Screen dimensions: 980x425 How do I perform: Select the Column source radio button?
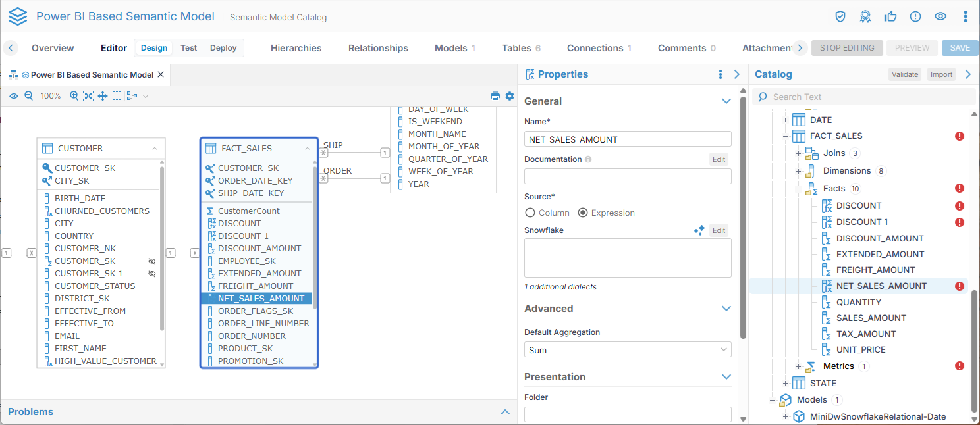coord(530,213)
